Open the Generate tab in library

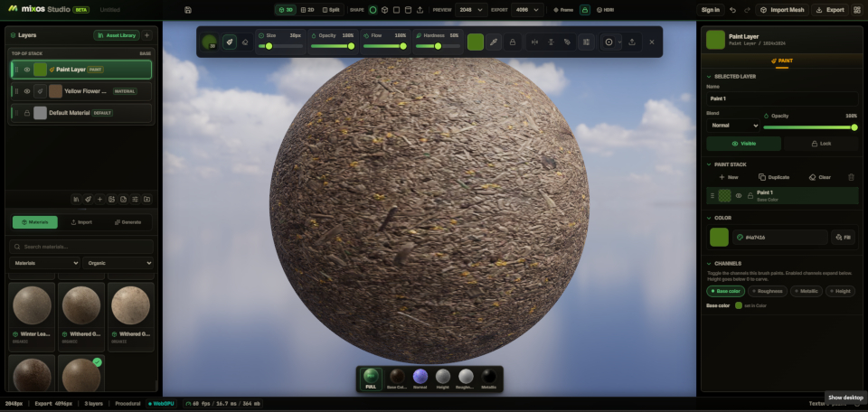click(x=127, y=222)
